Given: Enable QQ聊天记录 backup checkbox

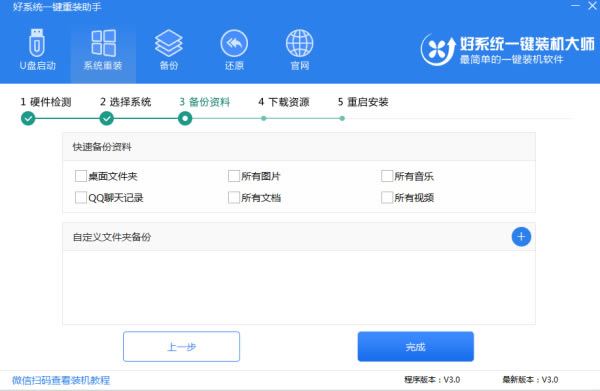Looking at the screenshot, I should 81,197.
